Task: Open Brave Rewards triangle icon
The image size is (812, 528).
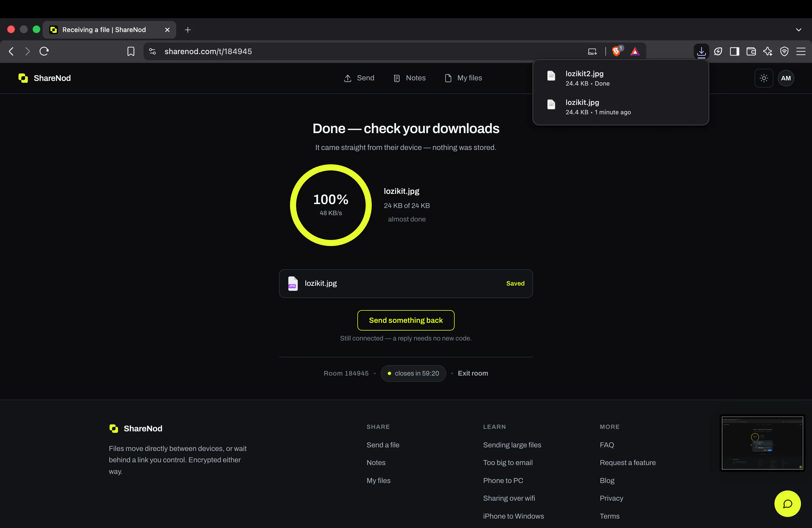Action: click(635, 52)
